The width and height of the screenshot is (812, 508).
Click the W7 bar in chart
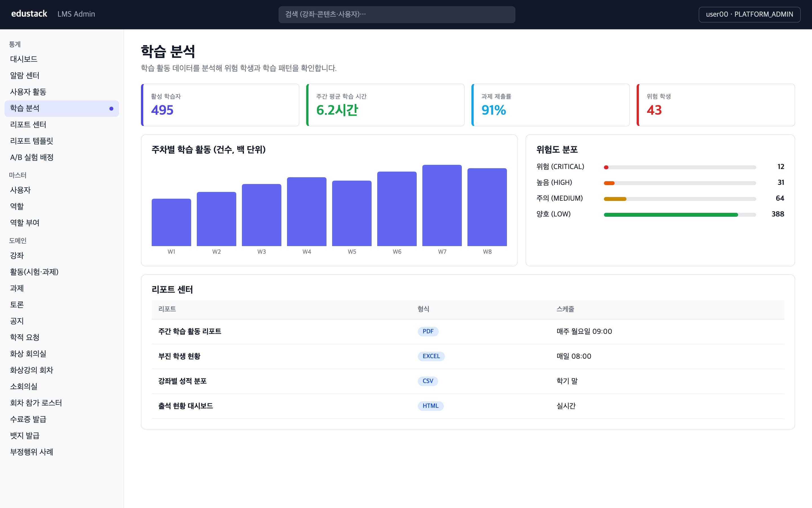[x=442, y=205]
